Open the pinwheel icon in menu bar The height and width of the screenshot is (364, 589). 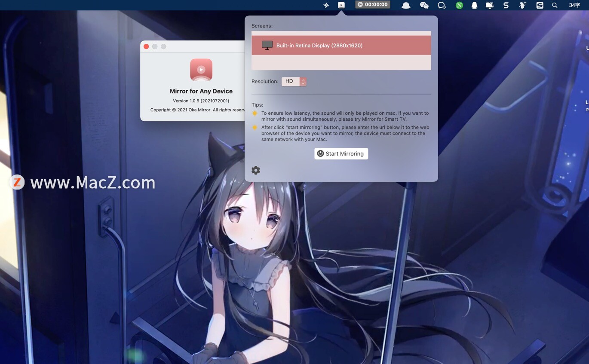326,5
